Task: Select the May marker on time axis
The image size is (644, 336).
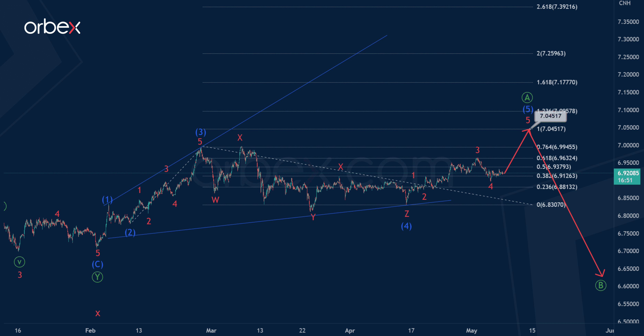Action: (472, 331)
